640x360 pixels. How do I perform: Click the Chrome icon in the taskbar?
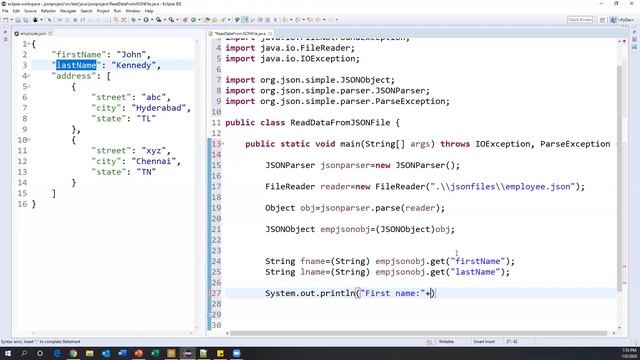(x=73, y=353)
